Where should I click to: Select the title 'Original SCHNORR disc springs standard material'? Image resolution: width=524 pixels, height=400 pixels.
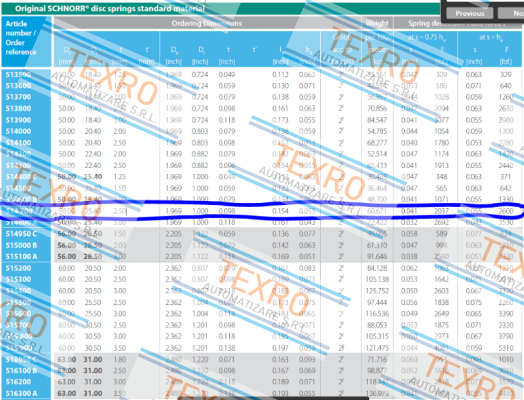(x=110, y=8)
